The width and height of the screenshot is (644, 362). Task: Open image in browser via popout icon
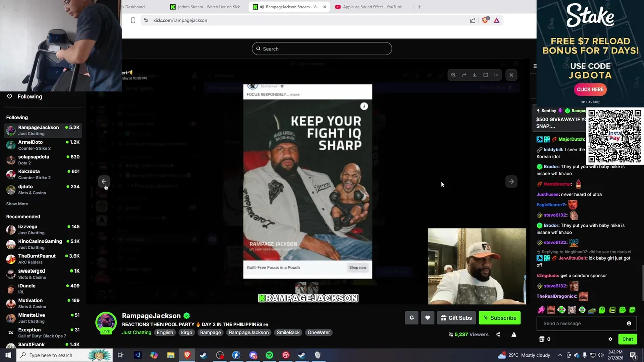point(486,75)
